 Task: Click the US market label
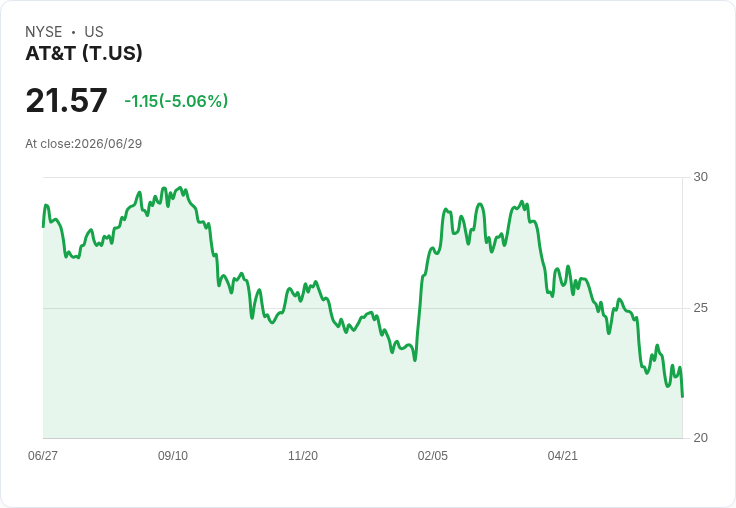pyautogui.click(x=94, y=32)
